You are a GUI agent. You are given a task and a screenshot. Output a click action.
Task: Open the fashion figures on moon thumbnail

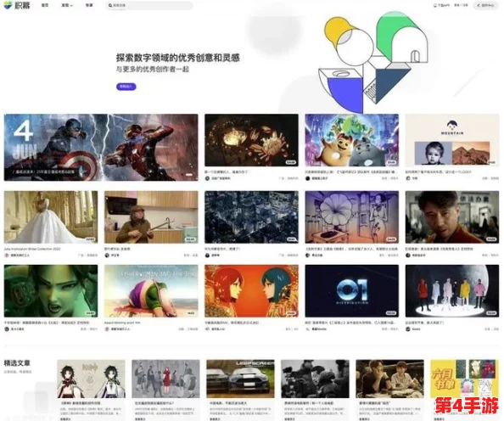pos(452,291)
